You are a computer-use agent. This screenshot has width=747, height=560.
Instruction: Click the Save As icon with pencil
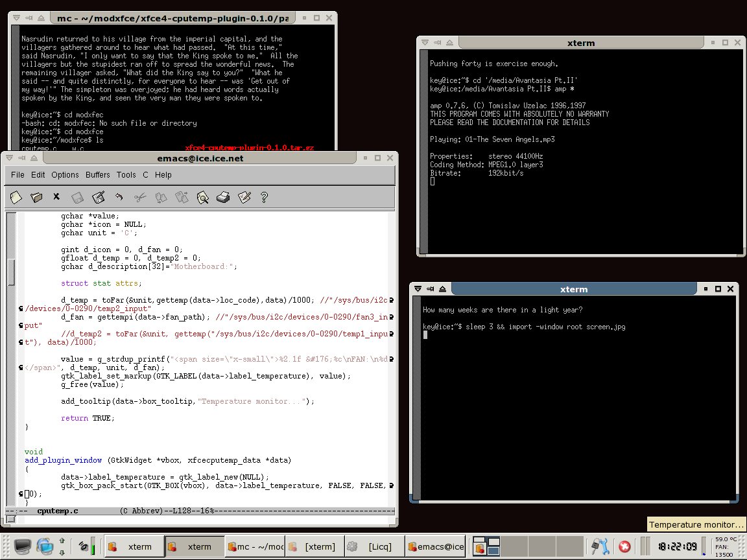98,197
